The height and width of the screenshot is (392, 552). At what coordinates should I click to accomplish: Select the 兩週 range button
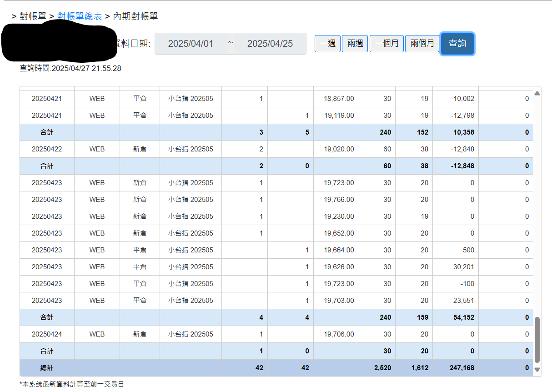355,44
